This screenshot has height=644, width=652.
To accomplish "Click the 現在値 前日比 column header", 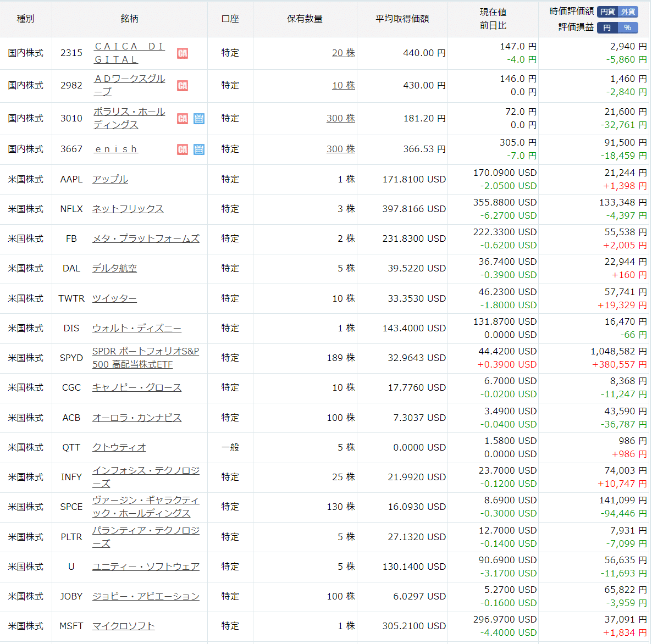I will [493, 19].
